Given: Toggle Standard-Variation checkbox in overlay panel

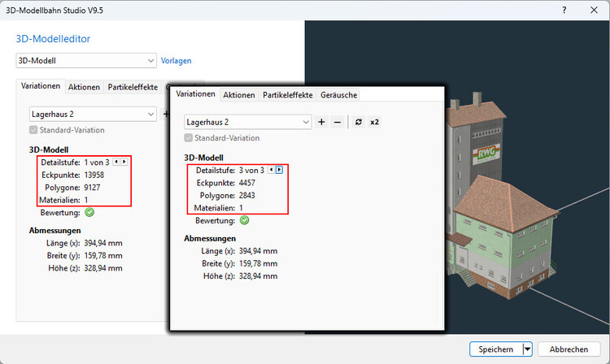Looking at the screenshot, I should click(189, 138).
